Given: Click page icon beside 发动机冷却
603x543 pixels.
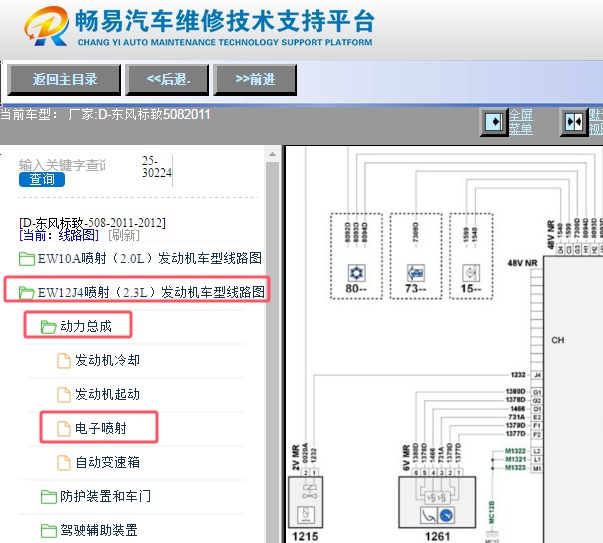Looking at the screenshot, I should point(64,361).
